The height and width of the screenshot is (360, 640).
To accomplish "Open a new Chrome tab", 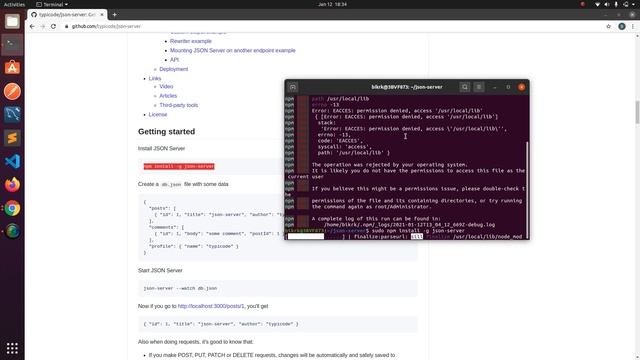I will (x=114, y=15).
